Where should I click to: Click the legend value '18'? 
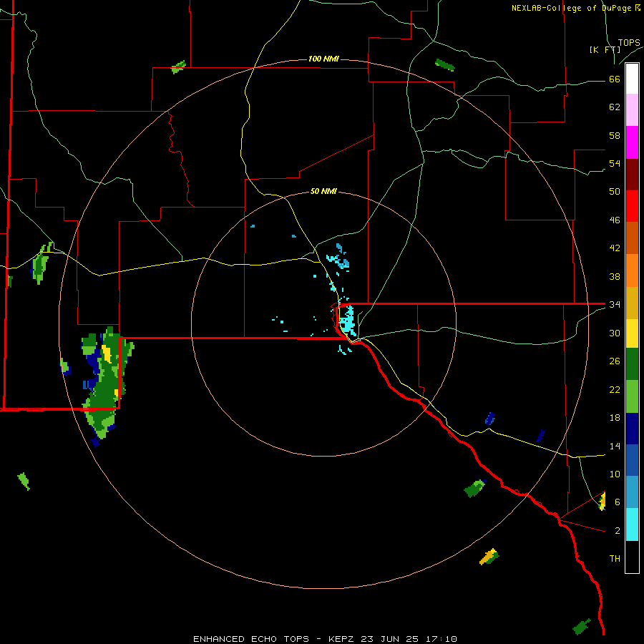coord(615,418)
